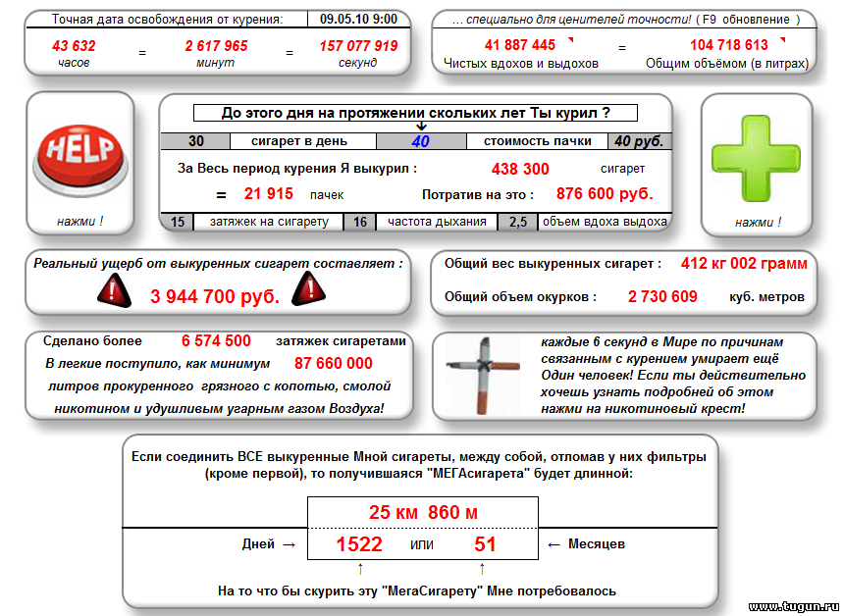Image resolution: width=844 pixels, height=616 pixels.
Task: Select the puffs per cigarette cell 15
Action: 178,222
